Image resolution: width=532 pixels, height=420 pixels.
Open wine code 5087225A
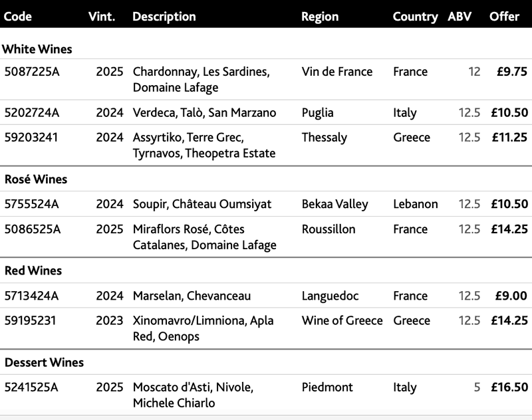tap(32, 72)
